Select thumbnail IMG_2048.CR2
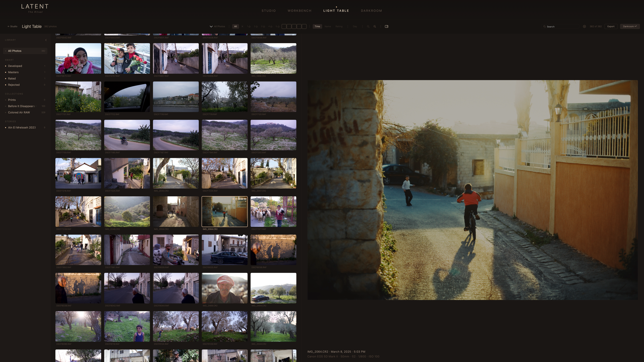 (127, 212)
